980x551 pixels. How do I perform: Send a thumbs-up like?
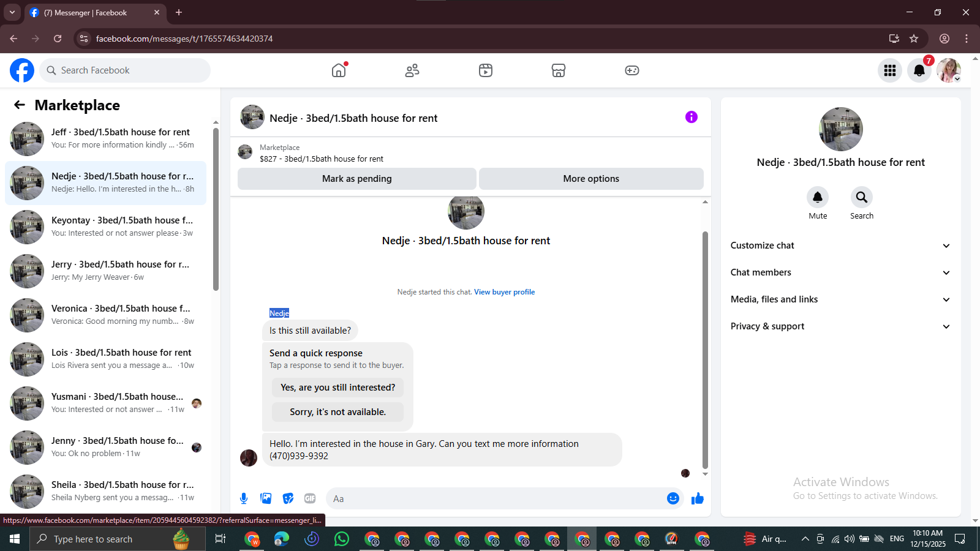[x=698, y=498]
